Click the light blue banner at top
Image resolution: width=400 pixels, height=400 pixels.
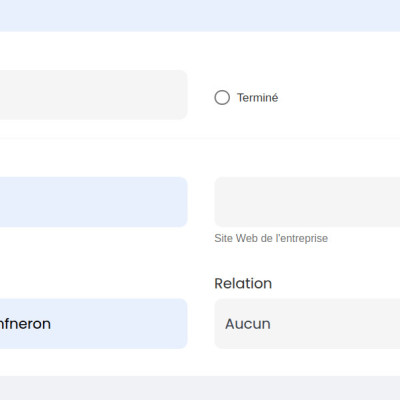pos(200,16)
